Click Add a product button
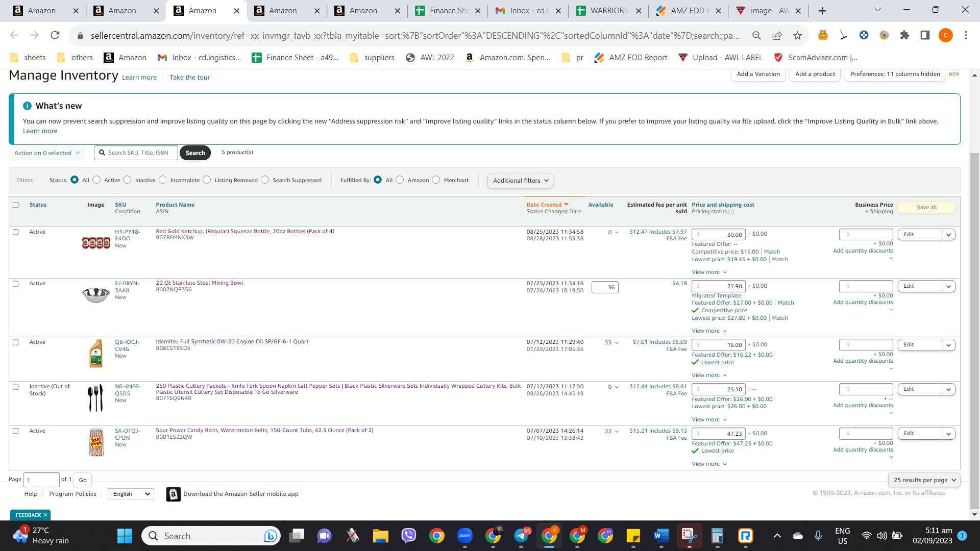980x551 pixels. [815, 74]
